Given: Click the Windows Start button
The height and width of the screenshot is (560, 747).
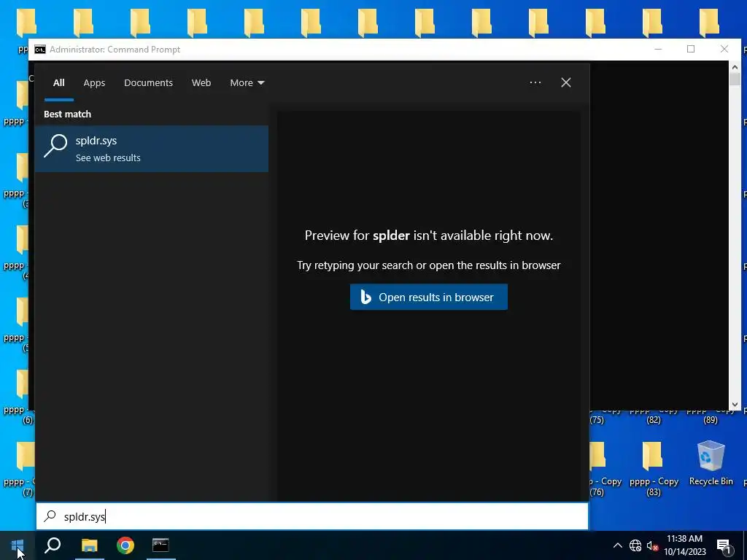Looking at the screenshot, I should click(18, 545).
